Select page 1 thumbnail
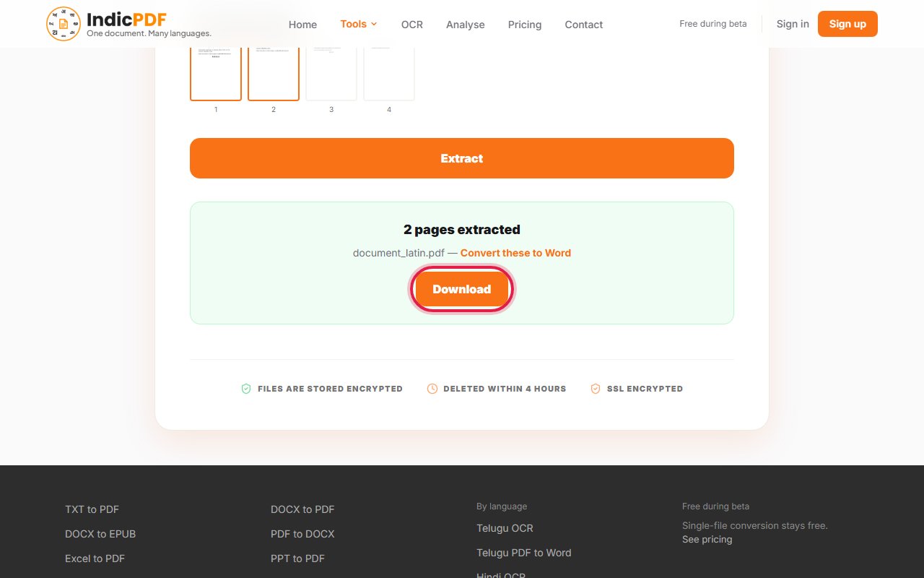 tap(216, 74)
